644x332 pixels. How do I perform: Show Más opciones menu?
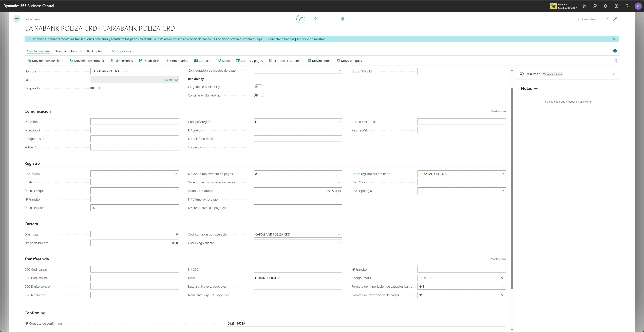(121, 51)
